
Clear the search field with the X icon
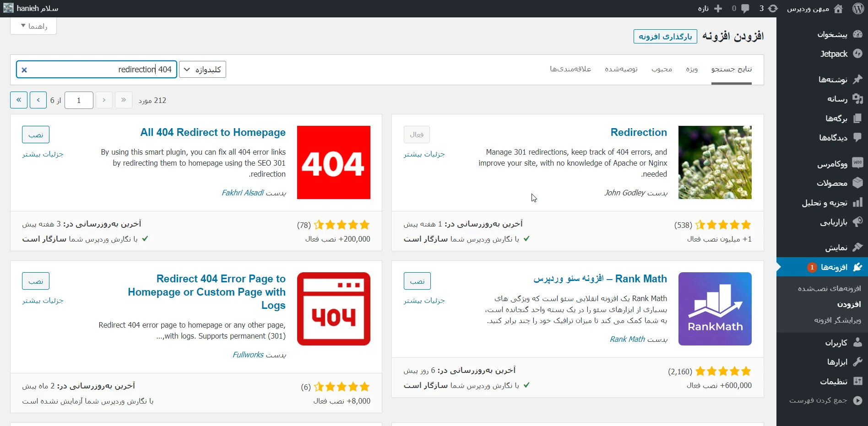pyautogui.click(x=24, y=70)
